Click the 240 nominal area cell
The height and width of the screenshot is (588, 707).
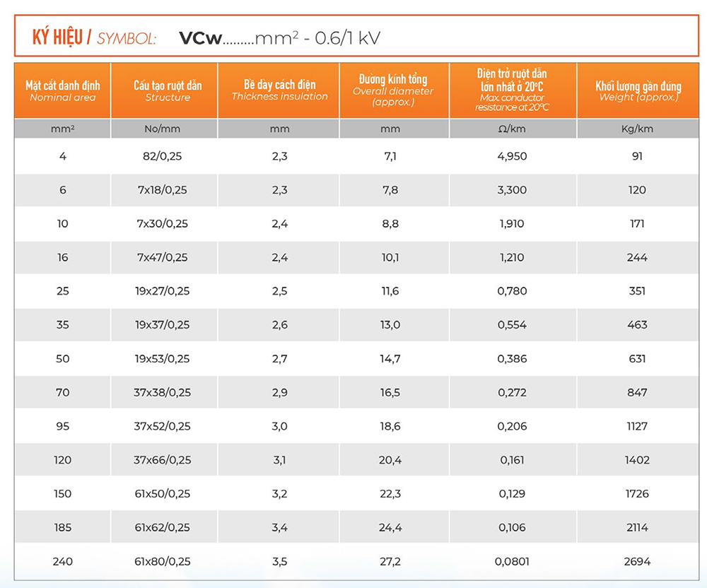[63, 561]
